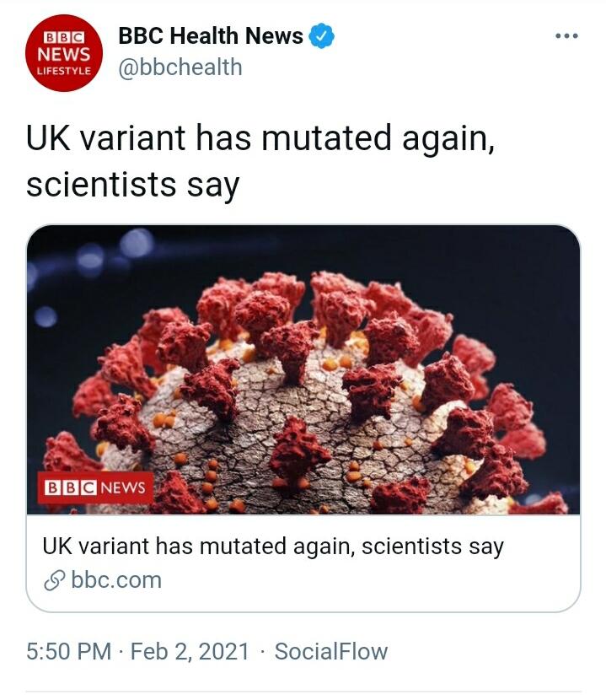
Task: Visit the @bbchealth handle
Action: tap(180, 67)
